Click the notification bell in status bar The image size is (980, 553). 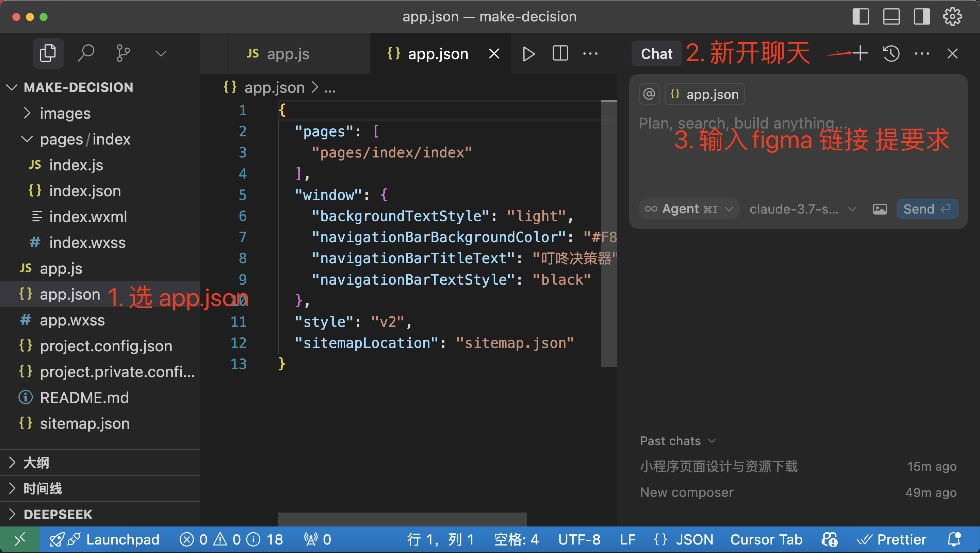(954, 539)
